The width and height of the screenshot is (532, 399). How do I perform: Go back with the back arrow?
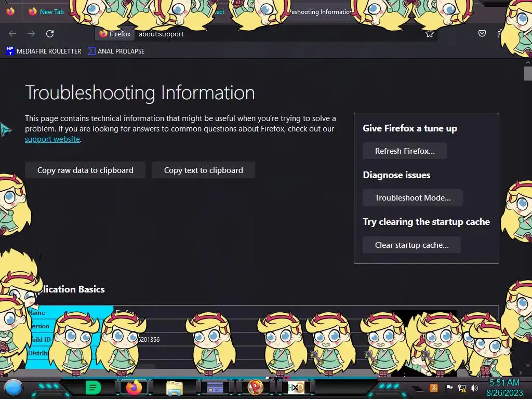12,34
